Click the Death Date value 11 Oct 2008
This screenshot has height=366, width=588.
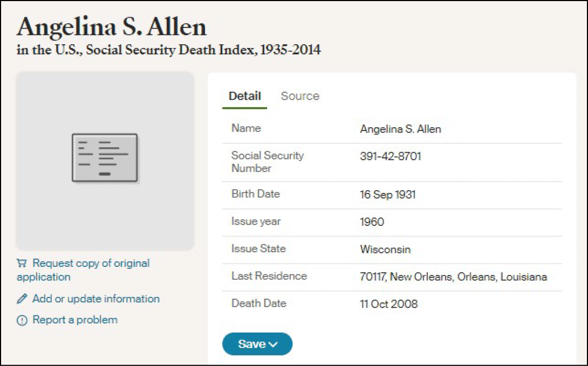coord(389,304)
